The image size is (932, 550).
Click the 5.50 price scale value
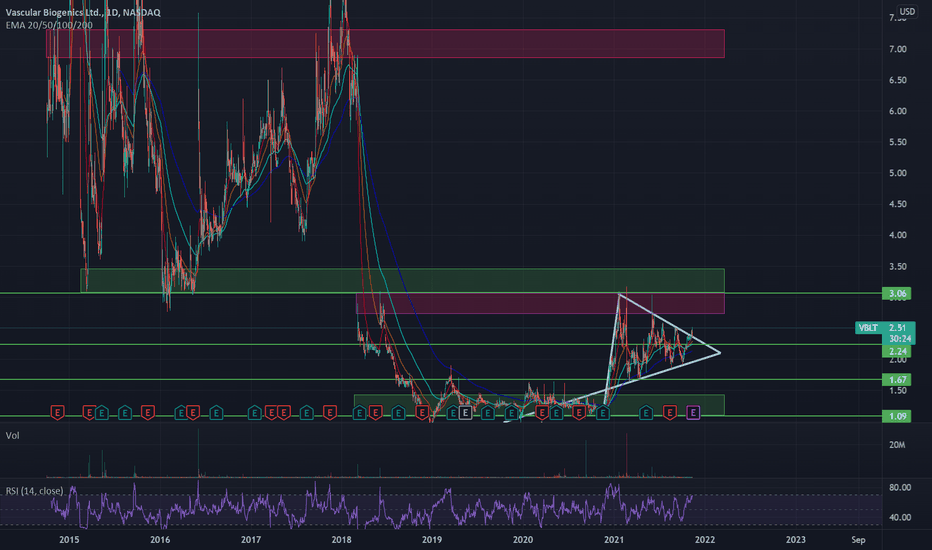[x=898, y=142]
